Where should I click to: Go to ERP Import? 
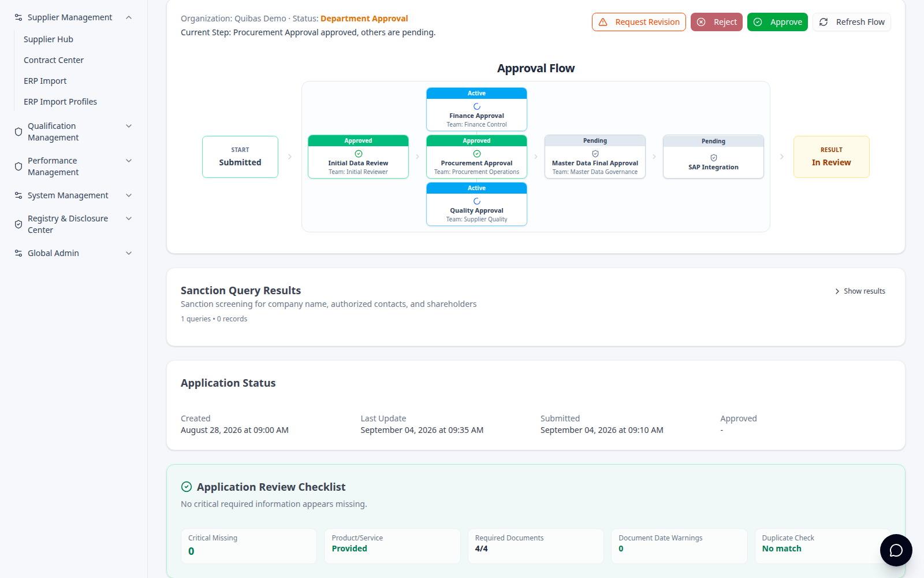[45, 81]
